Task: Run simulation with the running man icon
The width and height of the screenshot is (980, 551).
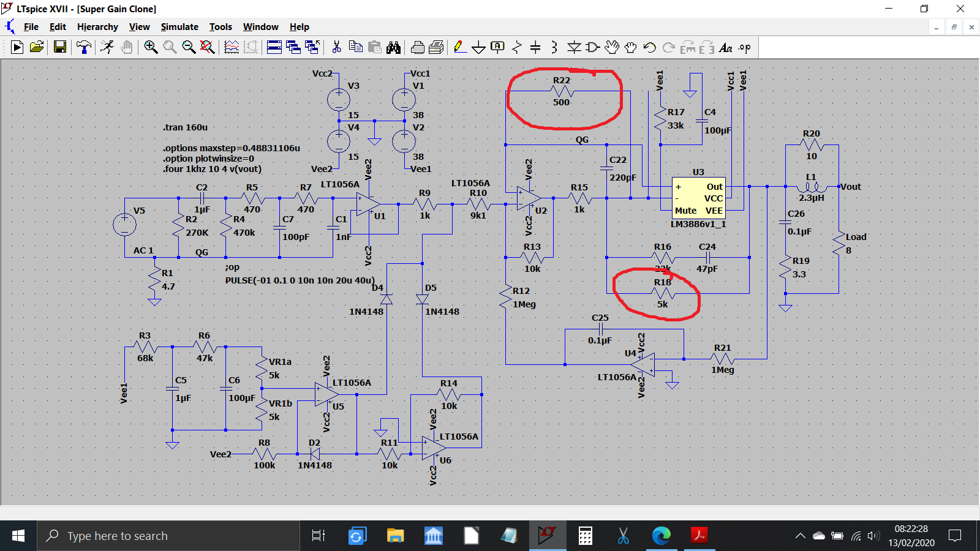Action: pos(107,47)
